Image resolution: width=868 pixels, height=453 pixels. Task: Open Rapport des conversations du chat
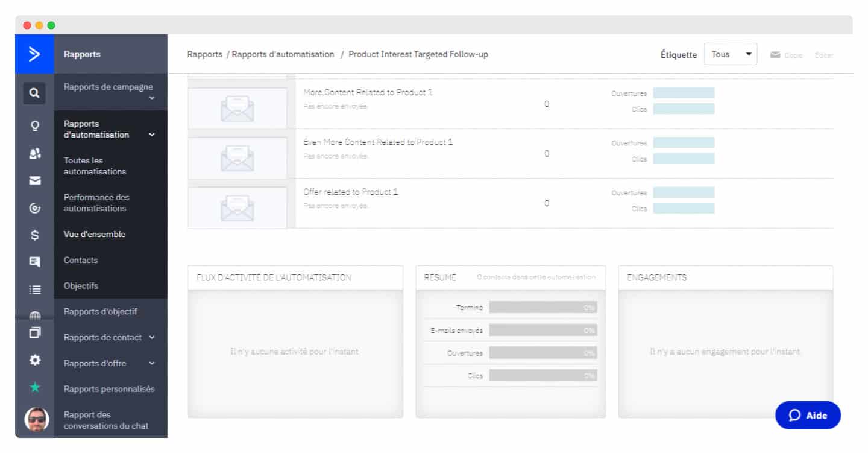point(106,420)
